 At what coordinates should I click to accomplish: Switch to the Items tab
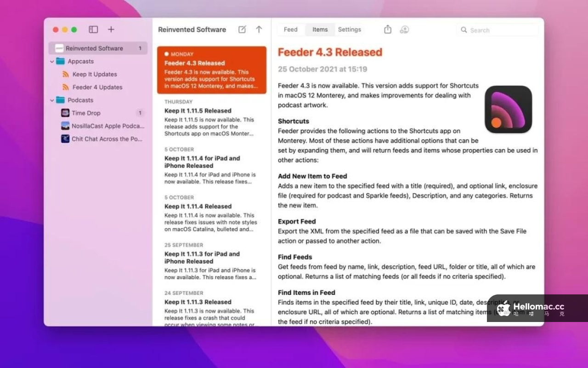click(x=320, y=29)
